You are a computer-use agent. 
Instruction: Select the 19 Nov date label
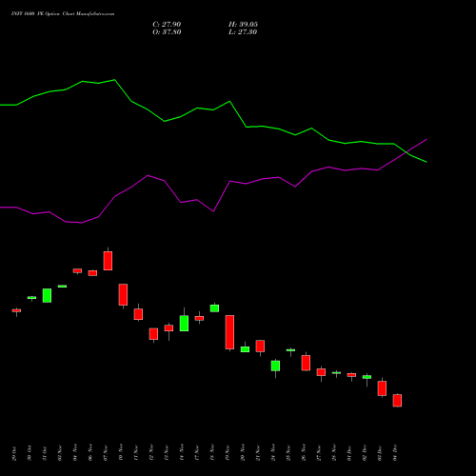click(228, 454)
